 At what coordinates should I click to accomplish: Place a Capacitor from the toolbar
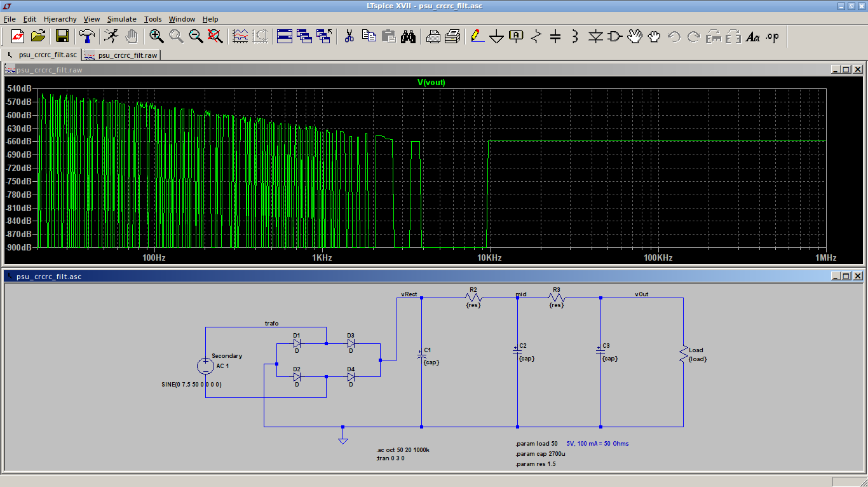coord(555,36)
